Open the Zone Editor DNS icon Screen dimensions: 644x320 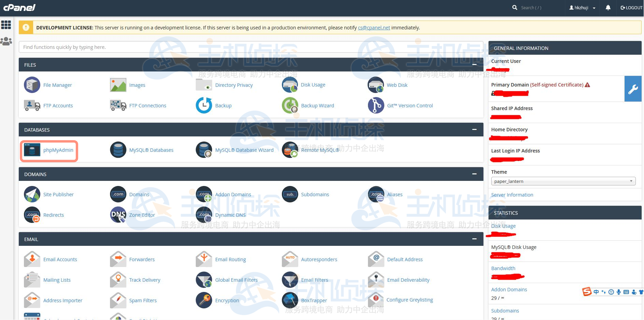[x=118, y=215]
